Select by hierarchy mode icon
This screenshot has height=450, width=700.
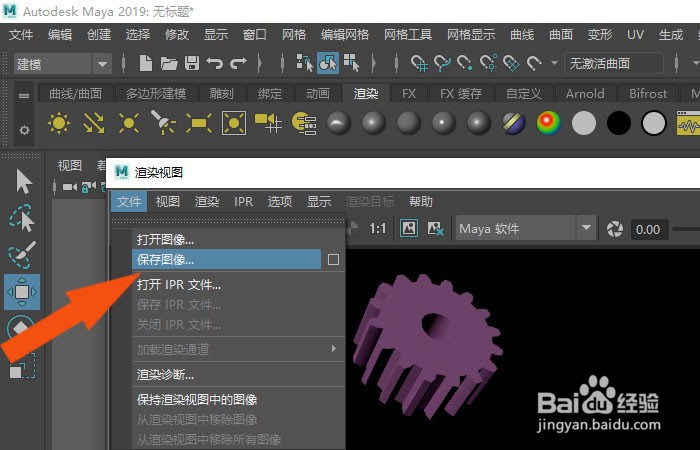point(304,63)
